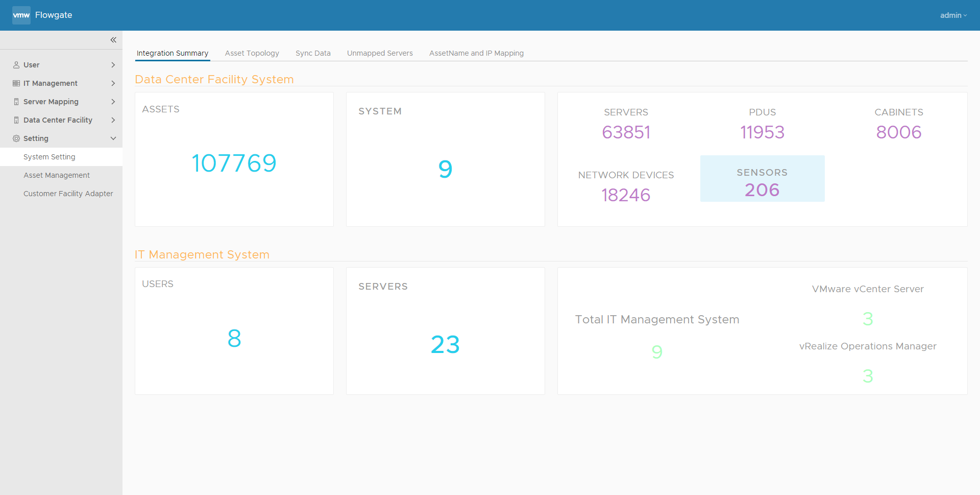Click the PDUS count 11953
The image size is (980, 495).
click(762, 132)
